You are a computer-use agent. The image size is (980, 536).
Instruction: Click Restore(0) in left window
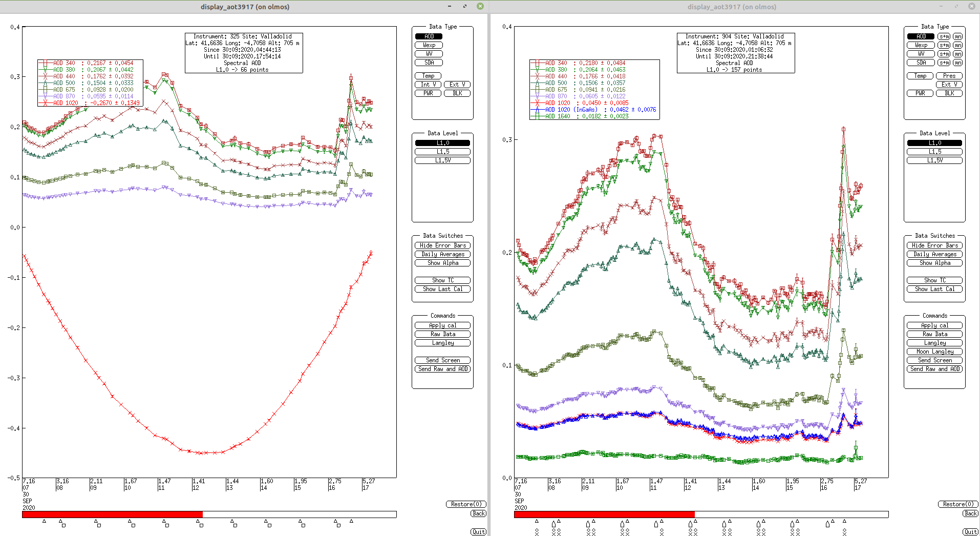(466, 504)
